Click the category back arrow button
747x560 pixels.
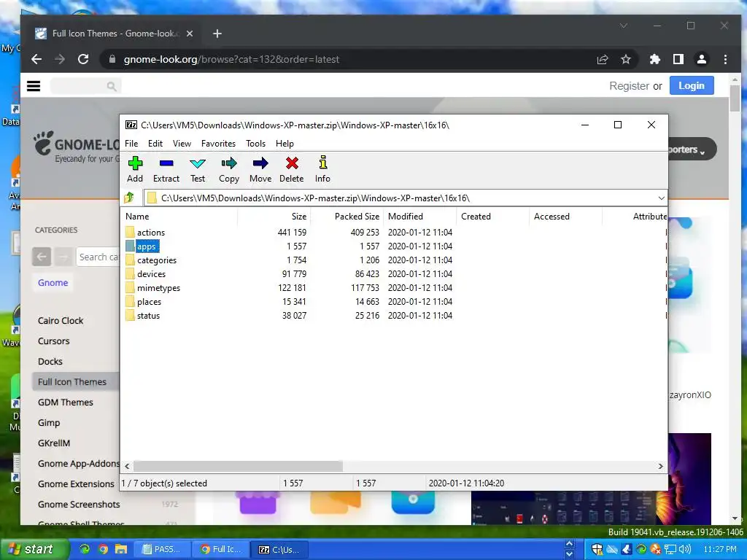(42, 257)
